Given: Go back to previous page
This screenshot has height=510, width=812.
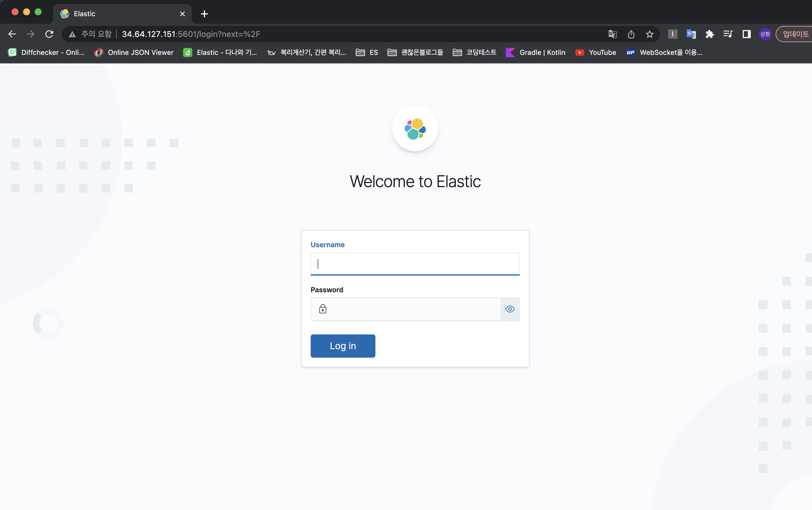Looking at the screenshot, I should 12,34.
